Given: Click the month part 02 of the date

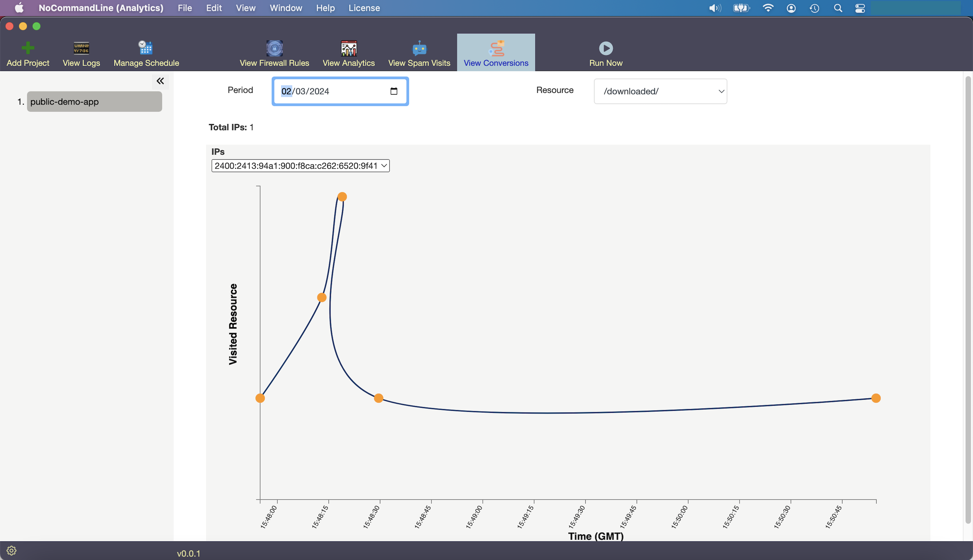Looking at the screenshot, I should click(x=286, y=91).
